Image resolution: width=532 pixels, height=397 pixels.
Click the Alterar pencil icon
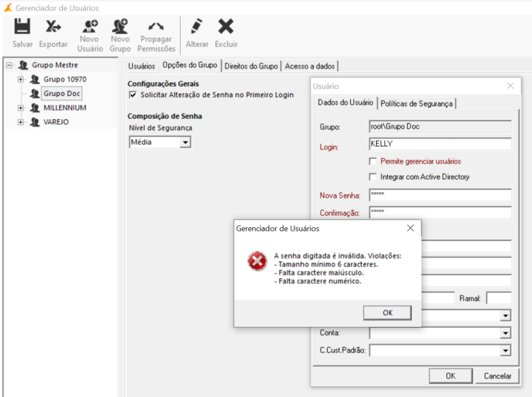pyautogui.click(x=197, y=27)
